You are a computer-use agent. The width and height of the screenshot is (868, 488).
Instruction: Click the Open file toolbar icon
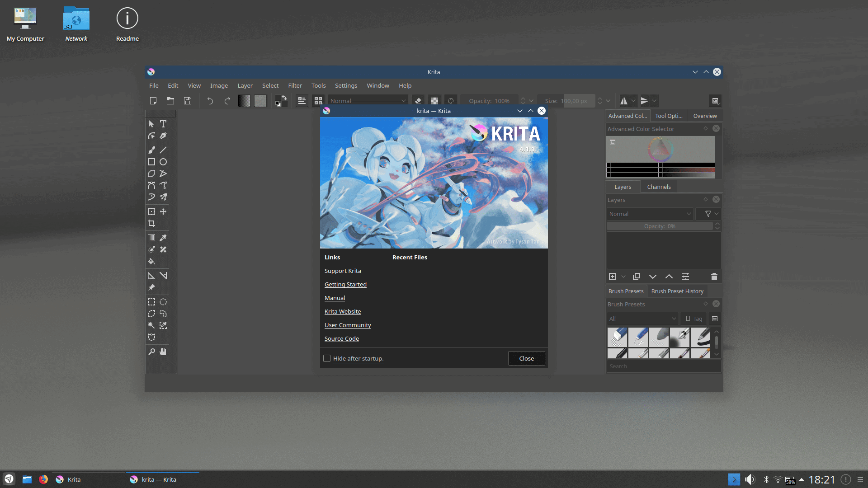coord(170,101)
